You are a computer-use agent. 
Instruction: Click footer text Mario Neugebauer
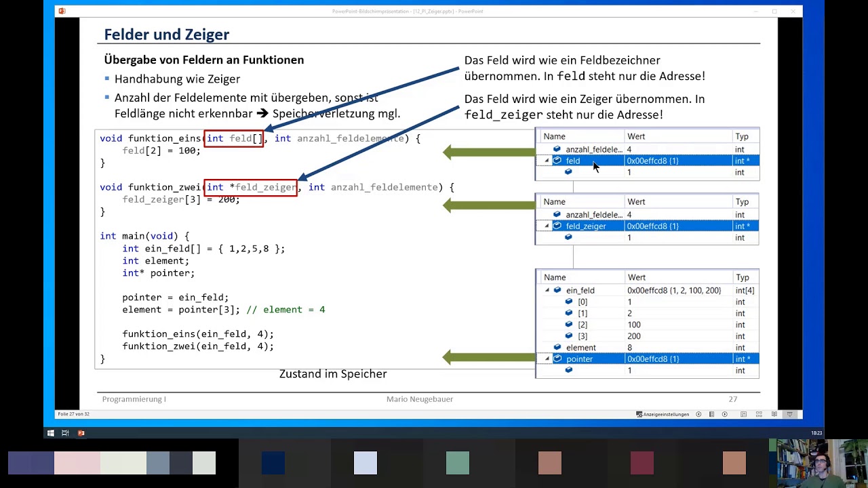click(x=420, y=399)
